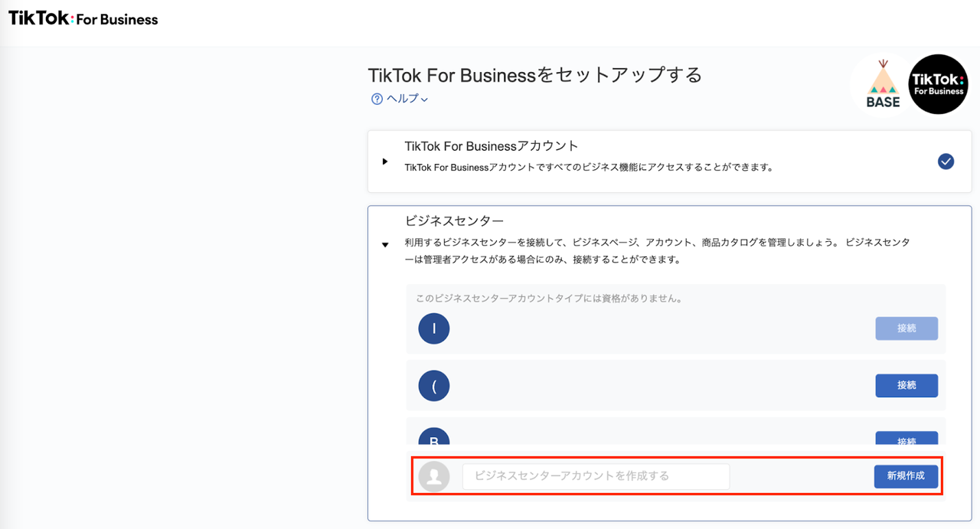Click the 新規作成 button

pos(906,475)
